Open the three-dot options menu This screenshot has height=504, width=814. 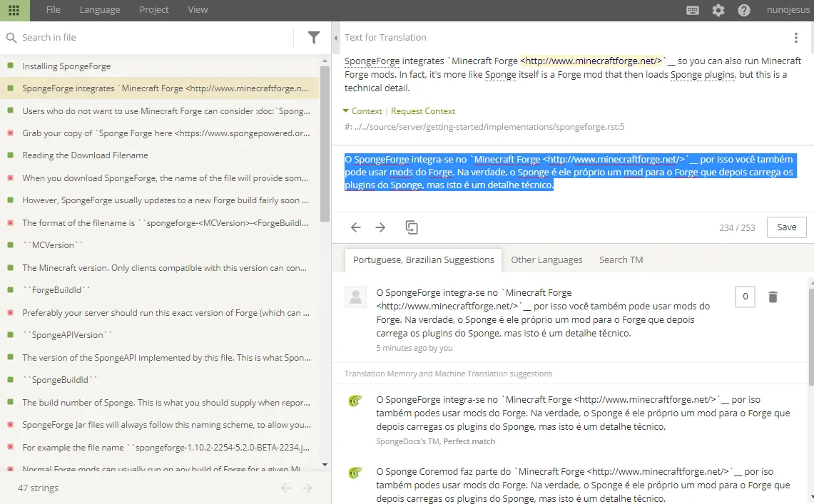tap(796, 37)
